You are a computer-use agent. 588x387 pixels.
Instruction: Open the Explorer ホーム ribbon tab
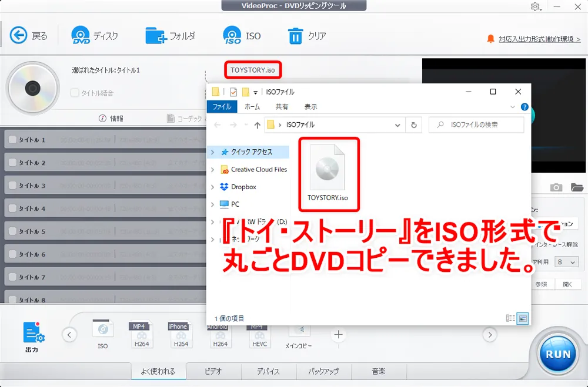point(252,107)
